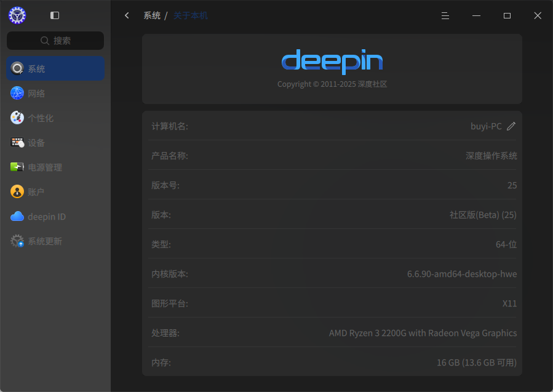The height and width of the screenshot is (392, 553).
Task: Click the 系统 gear icon in sidebar
Action: [17, 68]
